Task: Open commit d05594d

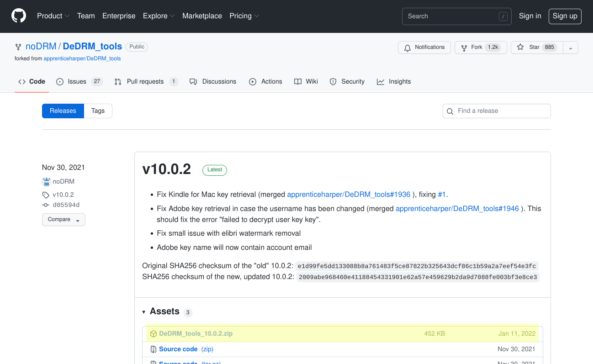Action: (66, 205)
